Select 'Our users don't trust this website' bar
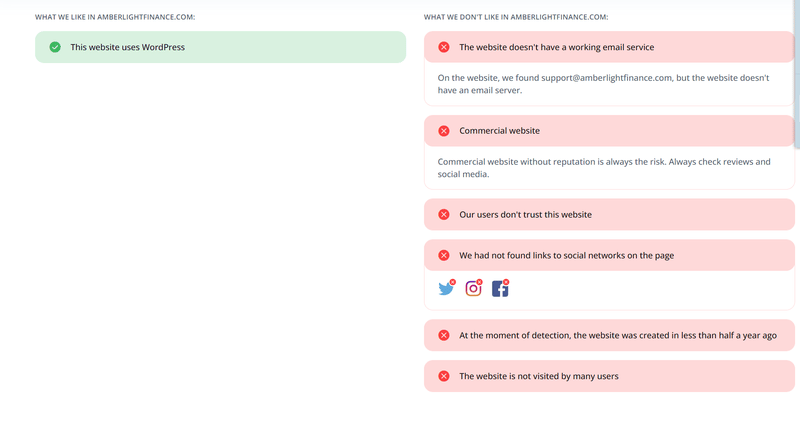The width and height of the screenshot is (800, 428). click(609, 214)
